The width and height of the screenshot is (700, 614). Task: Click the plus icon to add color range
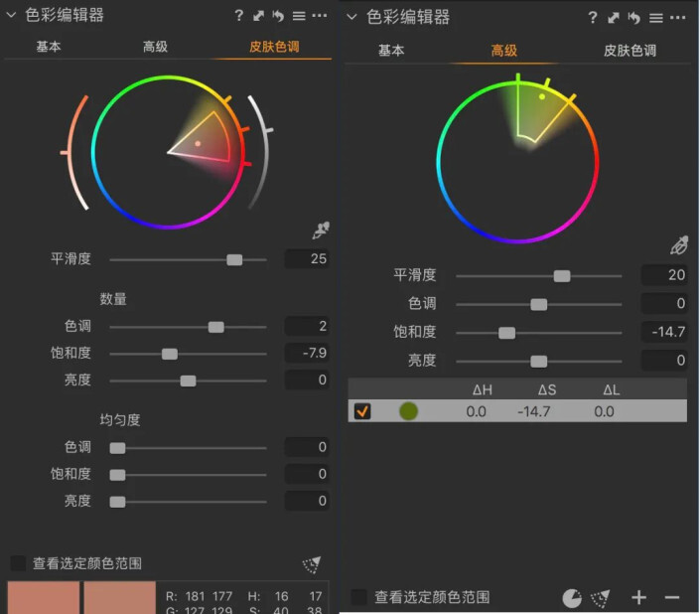[638, 597]
